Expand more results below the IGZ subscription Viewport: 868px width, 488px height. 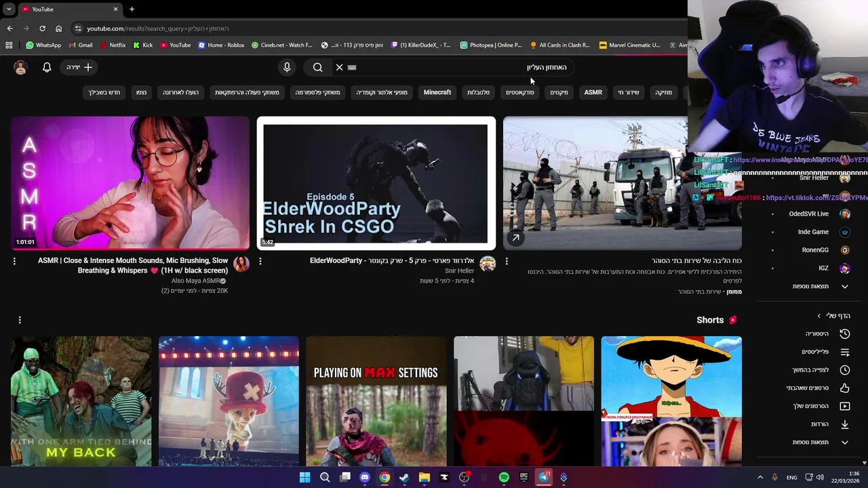[x=820, y=287]
